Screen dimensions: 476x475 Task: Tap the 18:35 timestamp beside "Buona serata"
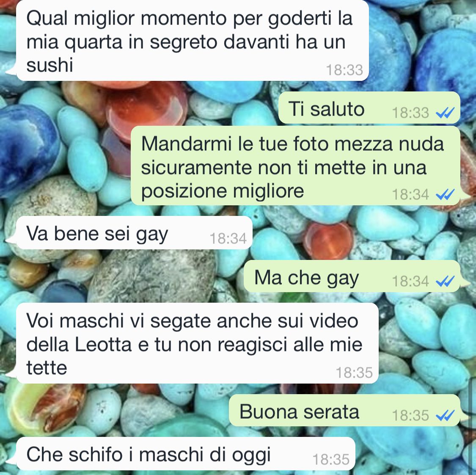pos(410,415)
